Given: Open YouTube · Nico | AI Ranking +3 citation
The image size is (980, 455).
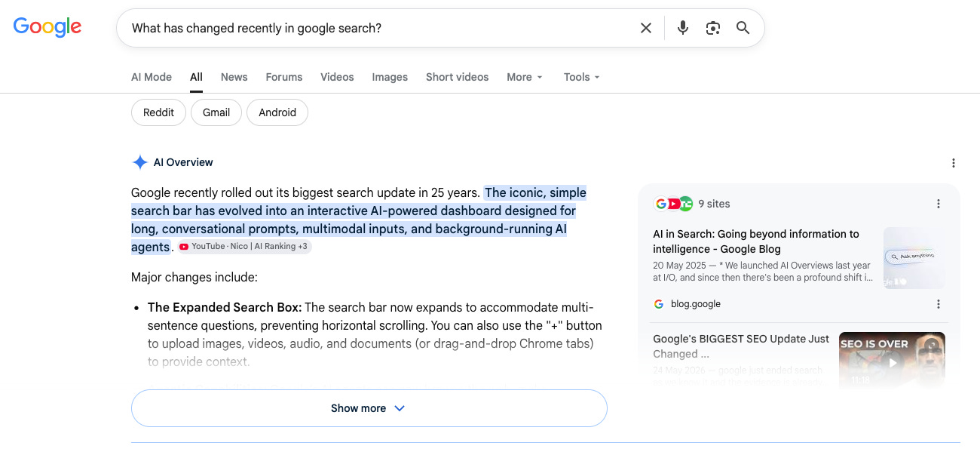Looking at the screenshot, I should (x=244, y=247).
